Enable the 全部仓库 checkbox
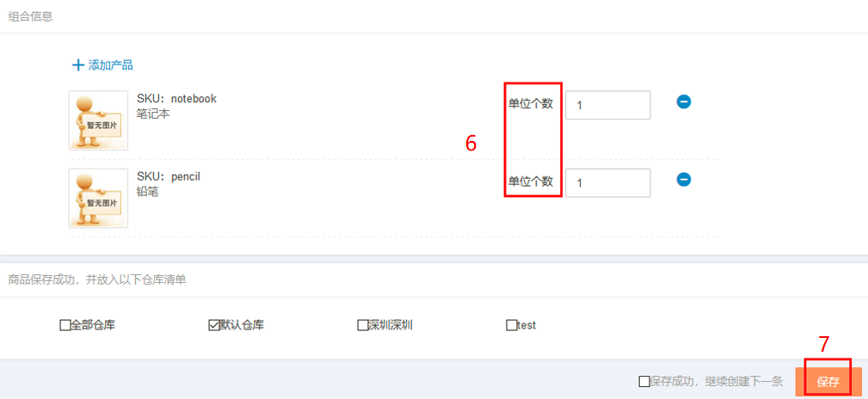The image size is (868, 399). (65, 325)
